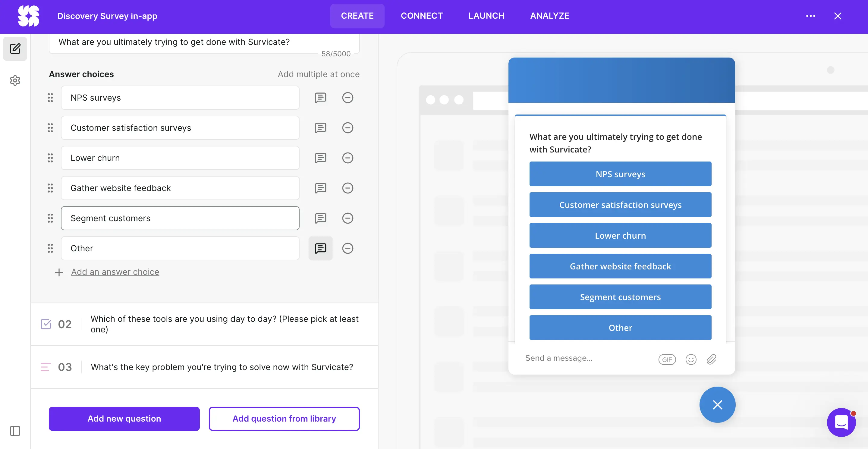Open the survey settings gear icon

pos(15,80)
